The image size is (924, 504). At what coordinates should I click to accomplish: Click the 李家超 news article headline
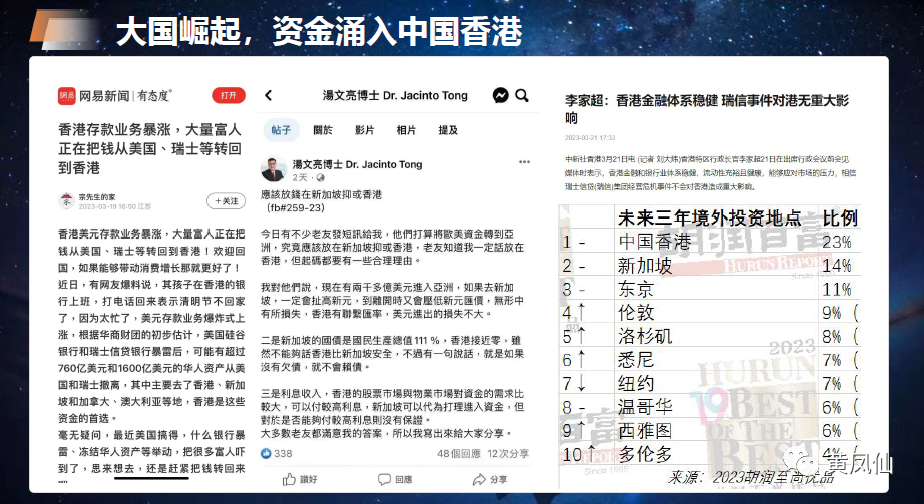(707, 109)
